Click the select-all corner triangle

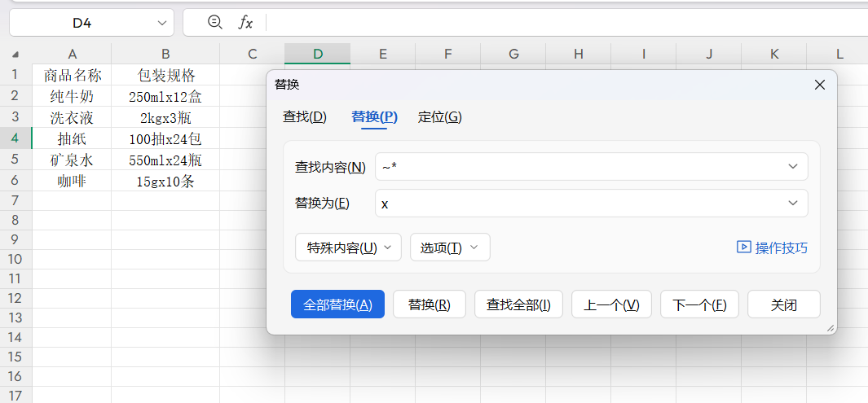pyautogui.click(x=15, y=55)
